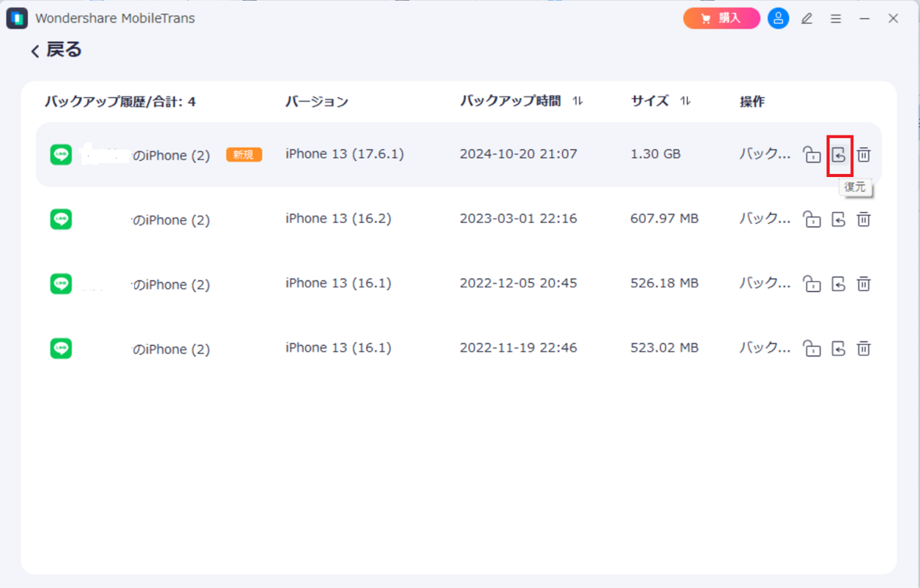Restore the 2022-11-19 22:46 backup

(838, 349)
